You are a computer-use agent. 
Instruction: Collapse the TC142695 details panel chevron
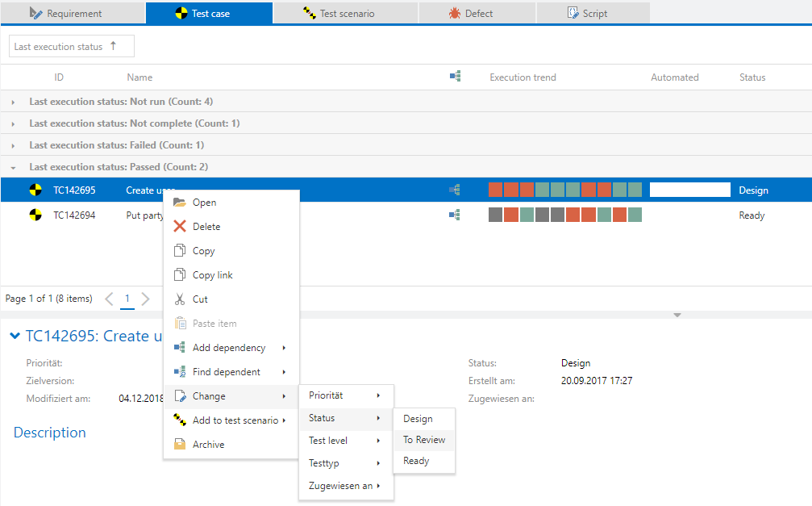click(x=15, y=336)
